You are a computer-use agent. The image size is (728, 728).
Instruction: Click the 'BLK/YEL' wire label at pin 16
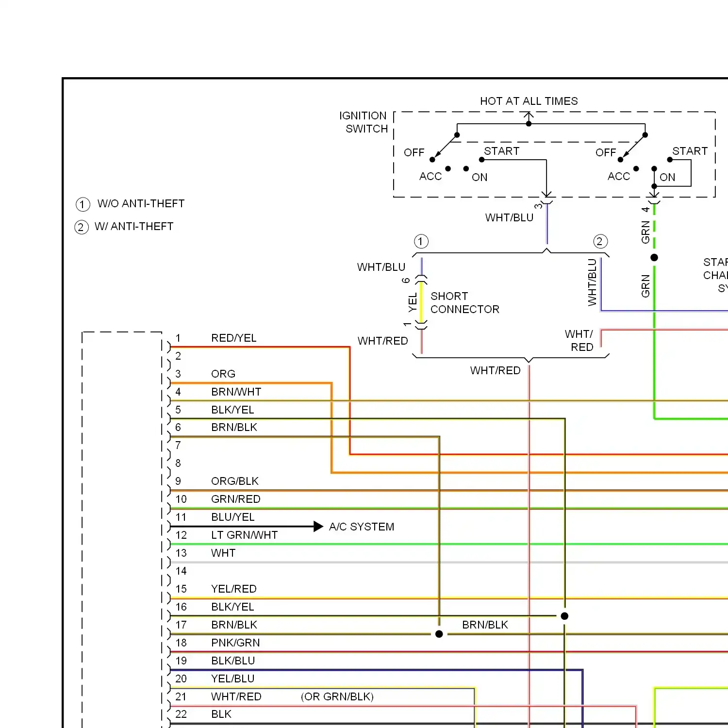(x=232, y=607)
